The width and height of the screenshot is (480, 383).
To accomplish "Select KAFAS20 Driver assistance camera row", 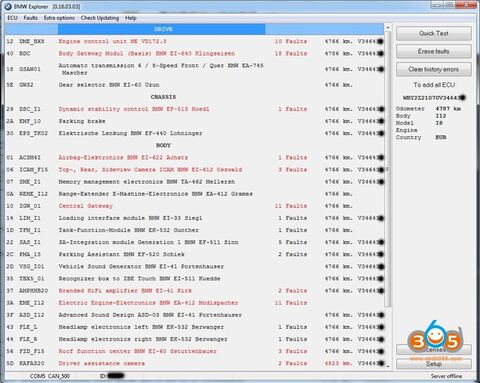I will (195, 363).
